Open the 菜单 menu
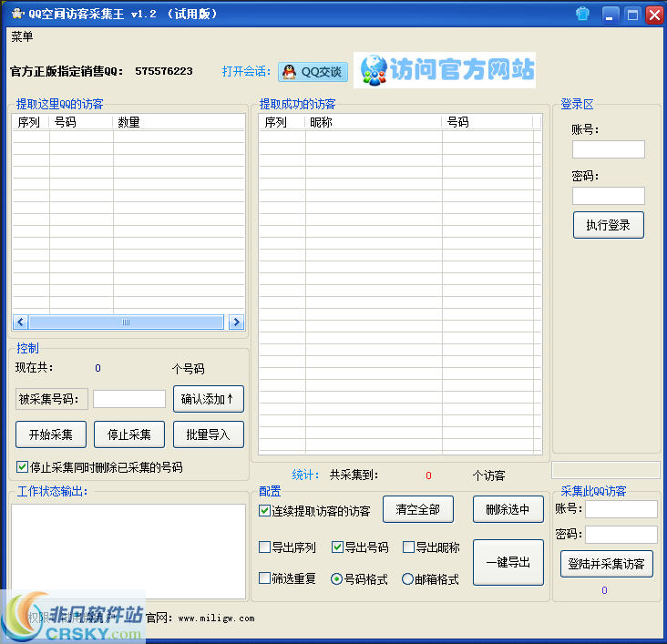Screen dimensions: 667x644 pos(22,36)
